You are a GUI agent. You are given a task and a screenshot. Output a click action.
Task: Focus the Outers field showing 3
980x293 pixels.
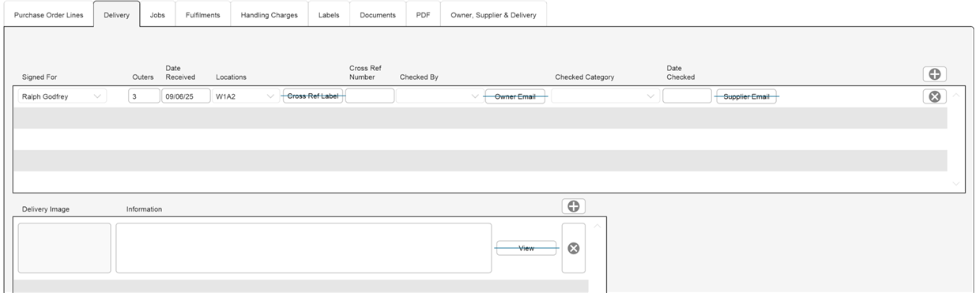point(144,96)
